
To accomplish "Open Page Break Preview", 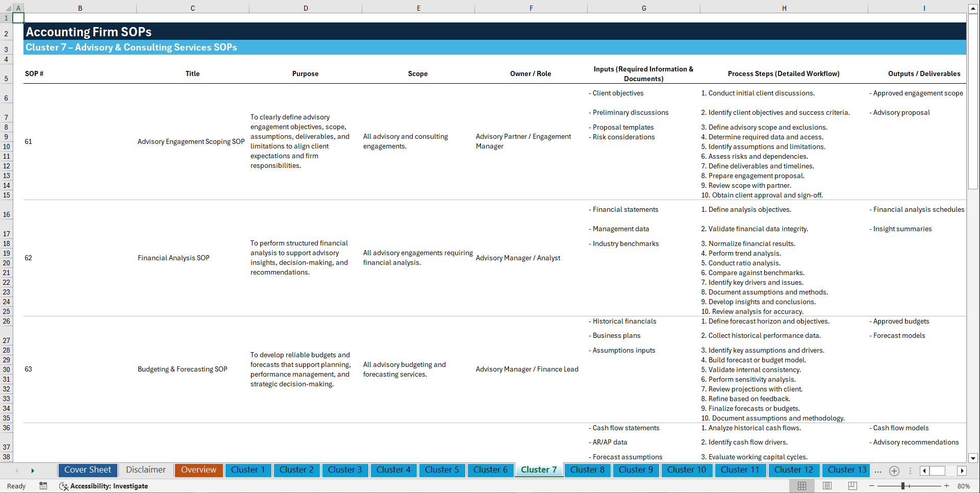I will tap(852, 486).
